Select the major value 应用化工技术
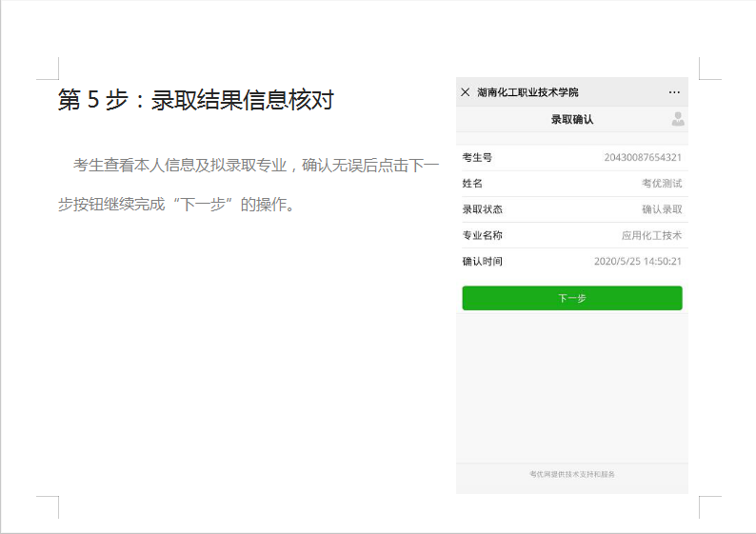756x534 pixels. click(652, 235)
